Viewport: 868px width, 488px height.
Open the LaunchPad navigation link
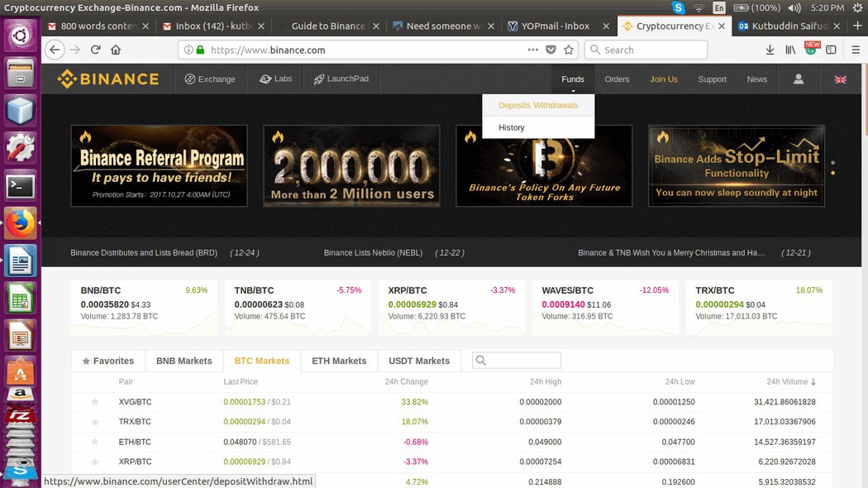(341, 79)
